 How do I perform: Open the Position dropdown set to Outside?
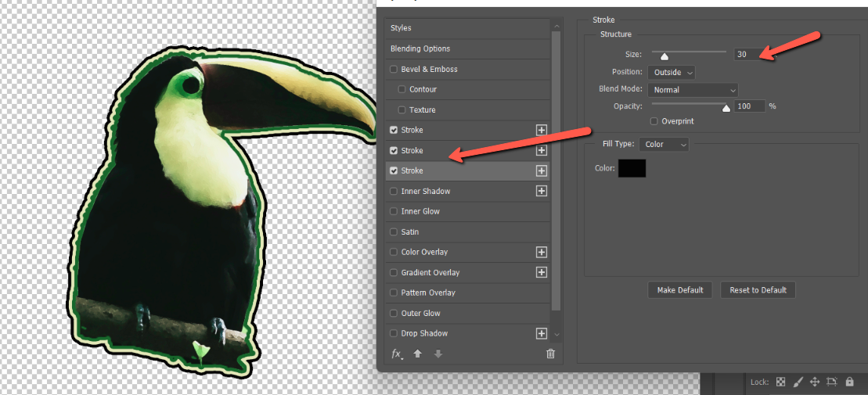(672, 73)
